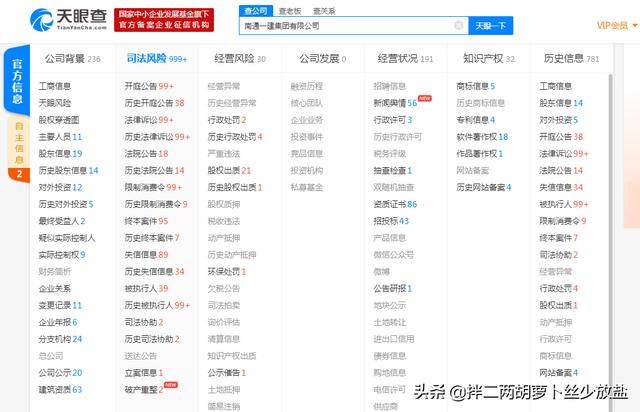Open 抽查检查 1 link
The image size is (640, 412).
[393, 171]
